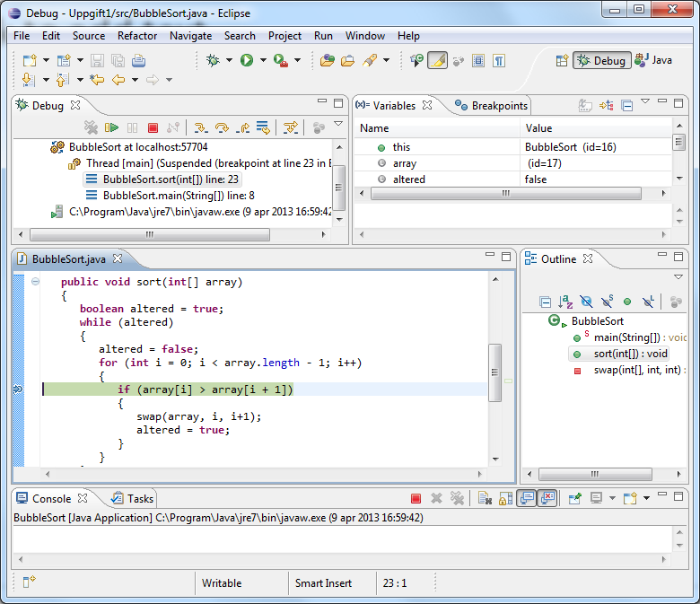The width and height of the screenshot is (700, 604).
Task: Click Clear Console icon
Action: (485, 498)
